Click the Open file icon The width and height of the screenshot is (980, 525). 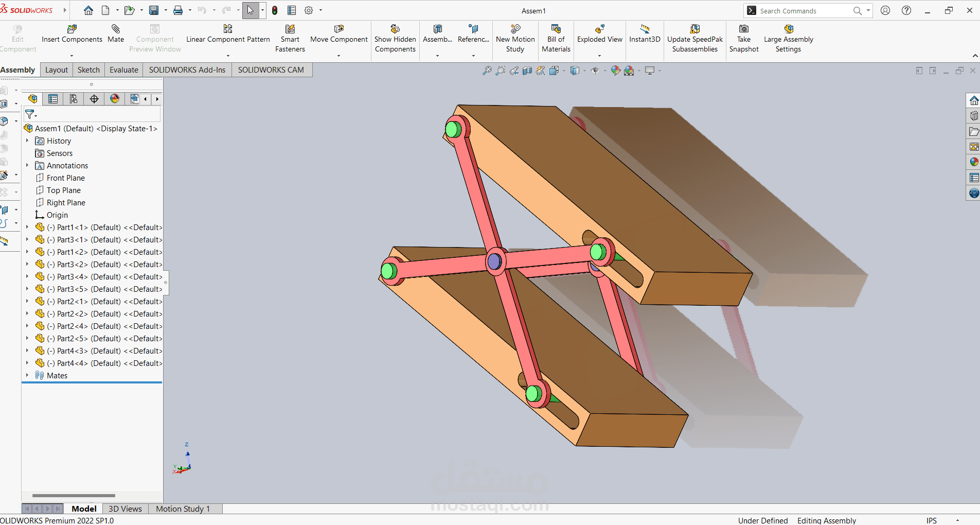pos(129,10)
